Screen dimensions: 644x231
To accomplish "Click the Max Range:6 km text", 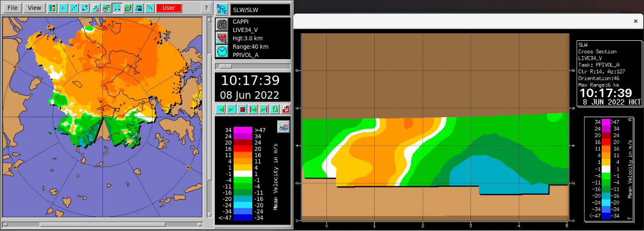I will [598, 85].
